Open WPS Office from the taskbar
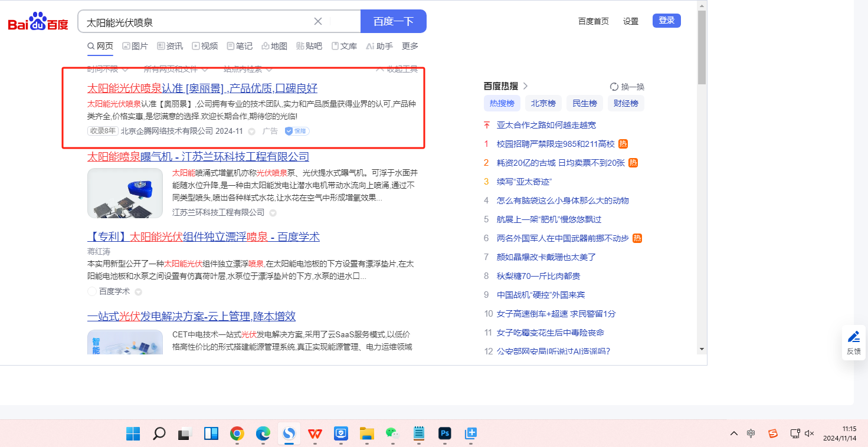Image resolution: width=868 pixels, height=447 pixels. point(315,434)
